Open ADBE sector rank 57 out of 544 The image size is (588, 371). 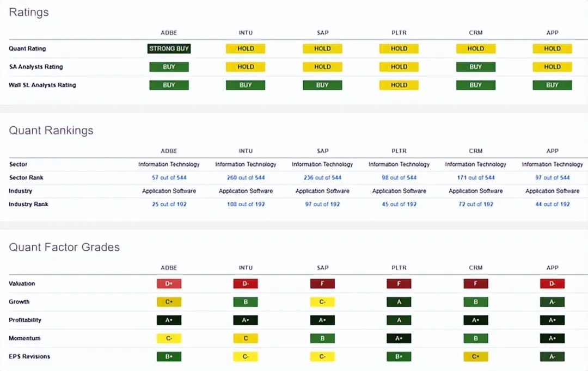point(169,178)
